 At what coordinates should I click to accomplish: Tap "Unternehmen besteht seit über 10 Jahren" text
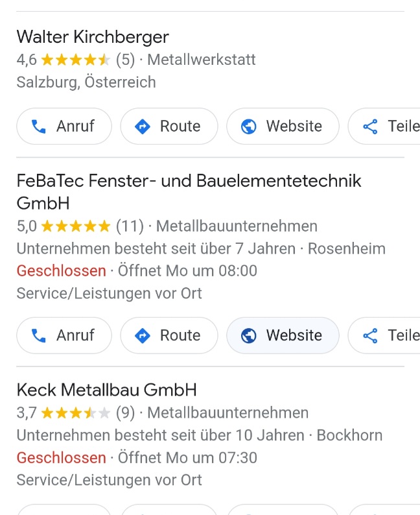160,435
